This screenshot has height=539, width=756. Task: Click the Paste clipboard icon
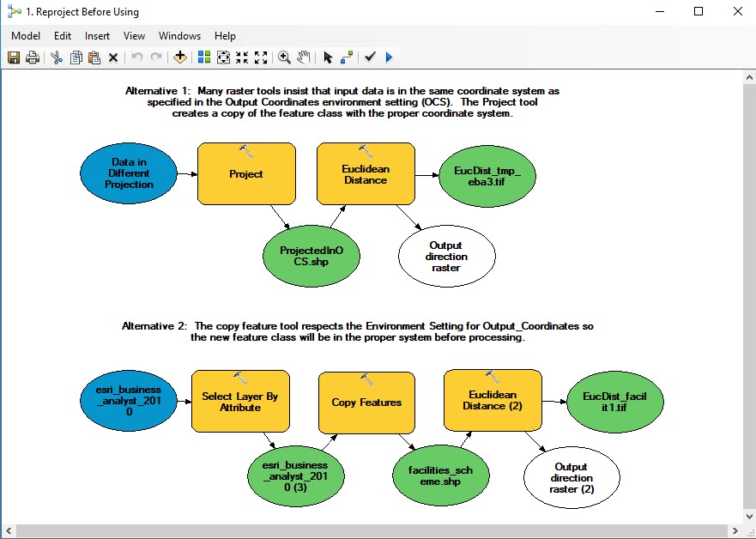click(x=94, y=58)
